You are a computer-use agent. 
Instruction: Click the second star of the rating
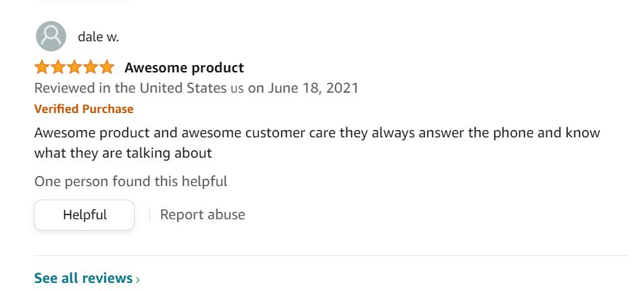click(58, 68)
